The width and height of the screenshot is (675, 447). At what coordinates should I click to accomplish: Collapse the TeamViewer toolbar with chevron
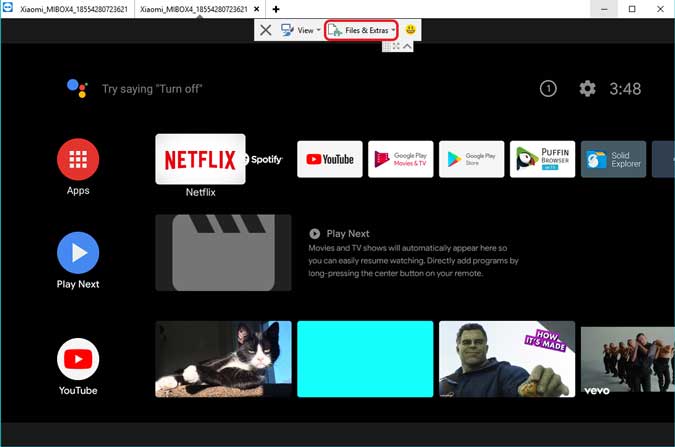point(407,46)
